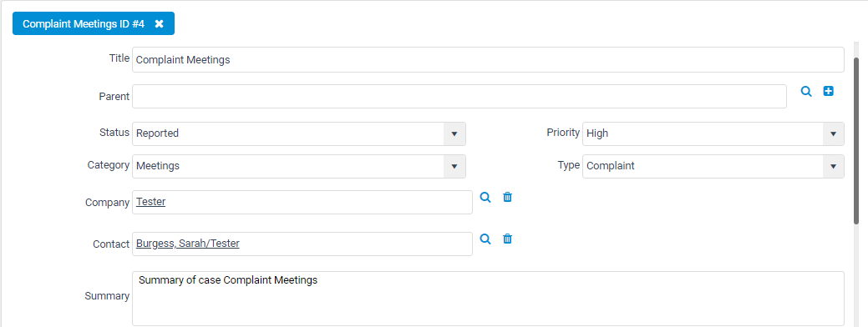Search for a contact
The width and height of the screenshot is (868, 327).
485,239
